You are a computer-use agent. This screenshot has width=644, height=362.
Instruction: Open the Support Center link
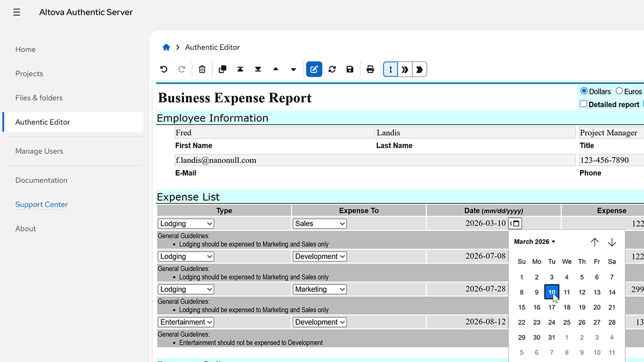pos(41,204)
